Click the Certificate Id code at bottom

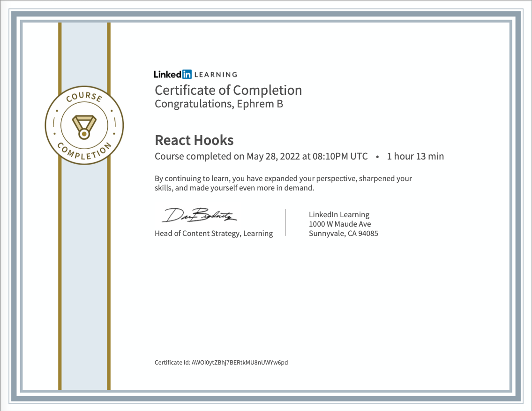pyautogui.click(x=240, y=362)
